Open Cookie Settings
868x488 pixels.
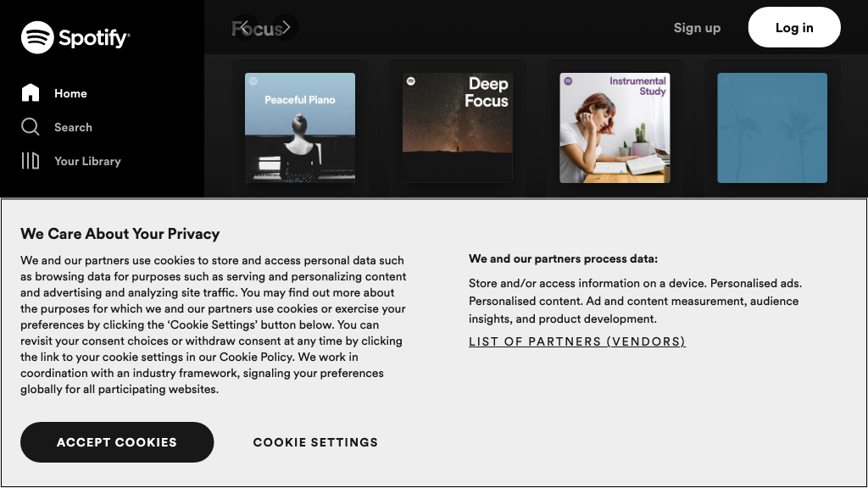315,441
